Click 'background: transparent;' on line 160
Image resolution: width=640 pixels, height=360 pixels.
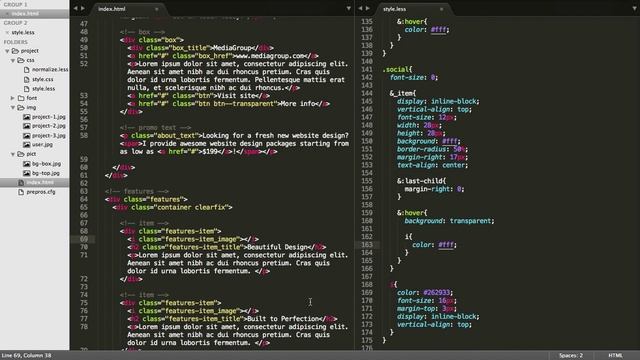point(449,221)
